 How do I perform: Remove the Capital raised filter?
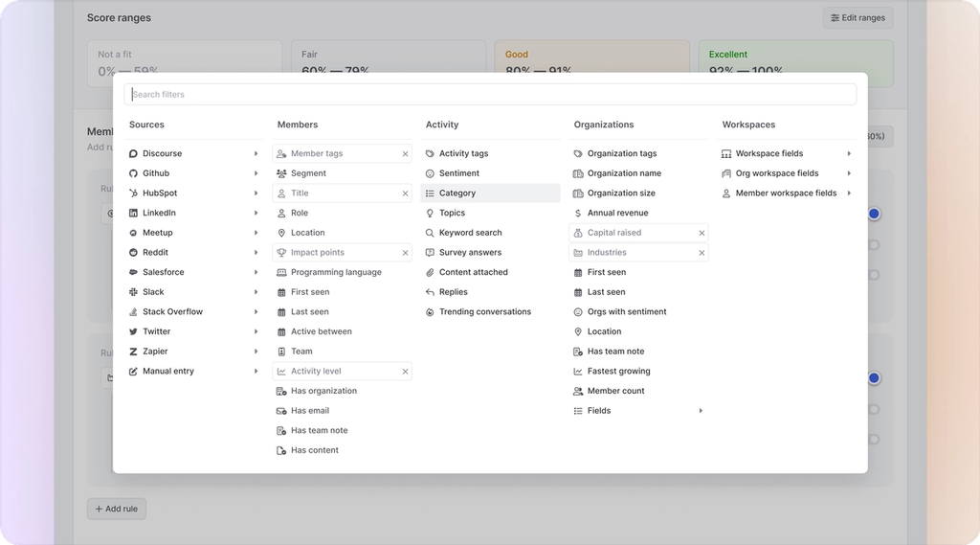(x=702, y=233)
